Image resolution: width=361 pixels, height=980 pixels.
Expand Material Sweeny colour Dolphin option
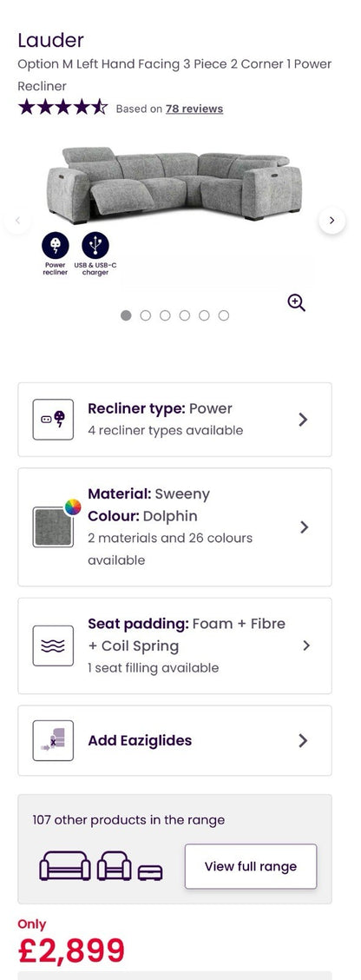pyautogui.click(x=175, y=526)
